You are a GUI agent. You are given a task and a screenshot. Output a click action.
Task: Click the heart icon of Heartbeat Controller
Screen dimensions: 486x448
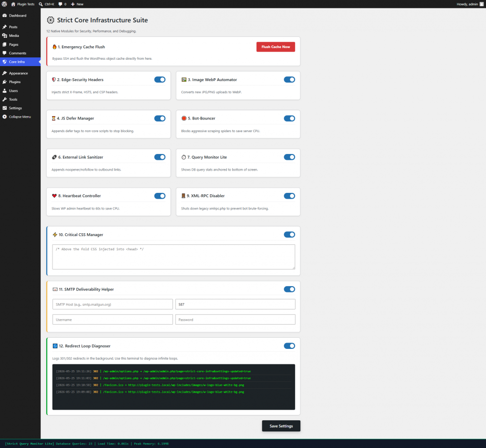54,196
